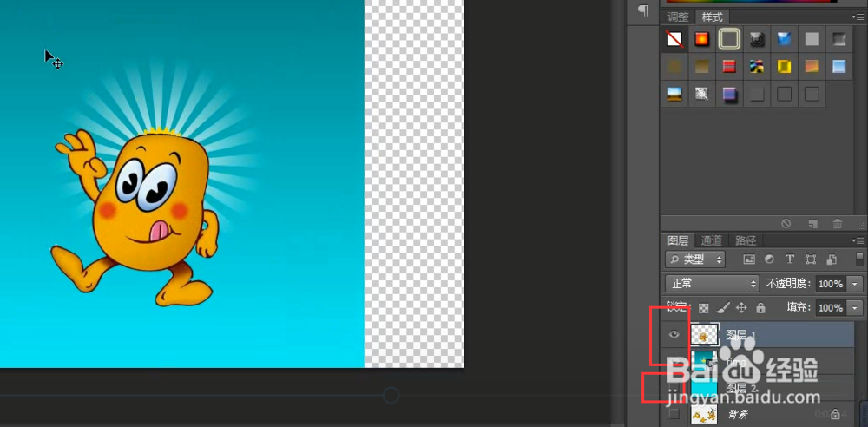Select the 图层 2 layer name
868x427 pixels.
pos(740,388)
